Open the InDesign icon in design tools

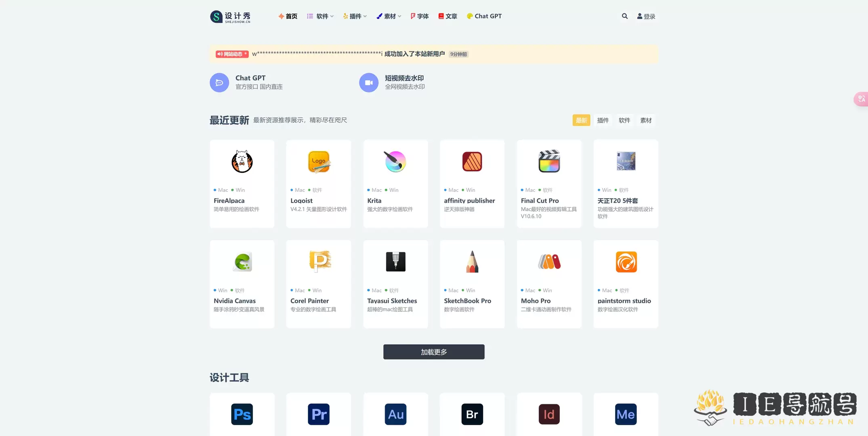pos(549,414)
